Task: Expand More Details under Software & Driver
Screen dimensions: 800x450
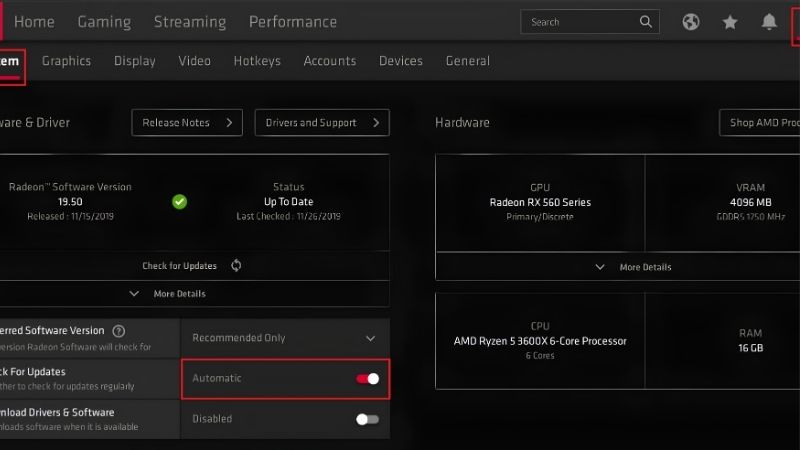Action: click(x=167, y=294)
